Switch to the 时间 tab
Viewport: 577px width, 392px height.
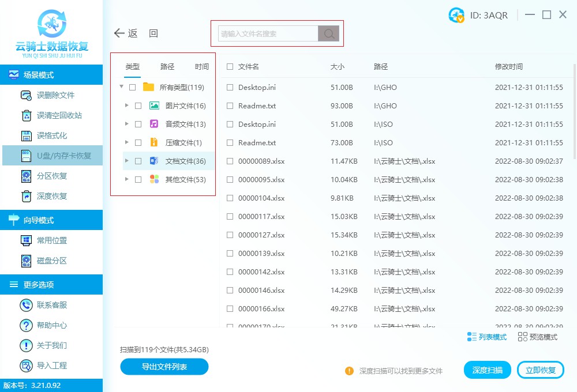click(x=201, y=66)
